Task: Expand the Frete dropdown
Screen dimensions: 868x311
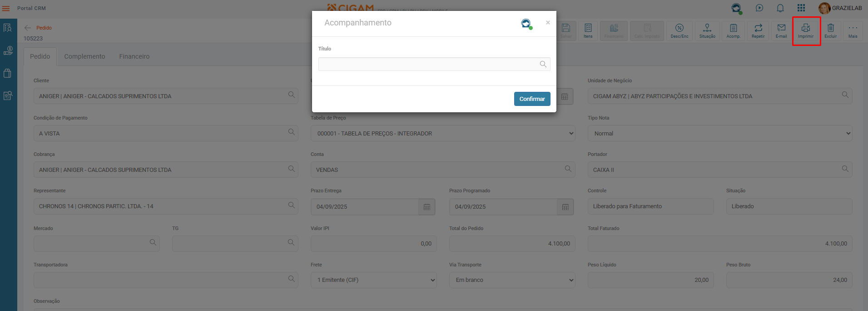Action: 374,280
